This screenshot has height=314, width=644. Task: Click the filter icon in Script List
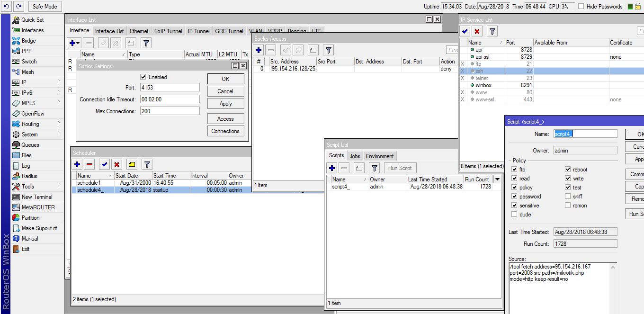[375, 168]
